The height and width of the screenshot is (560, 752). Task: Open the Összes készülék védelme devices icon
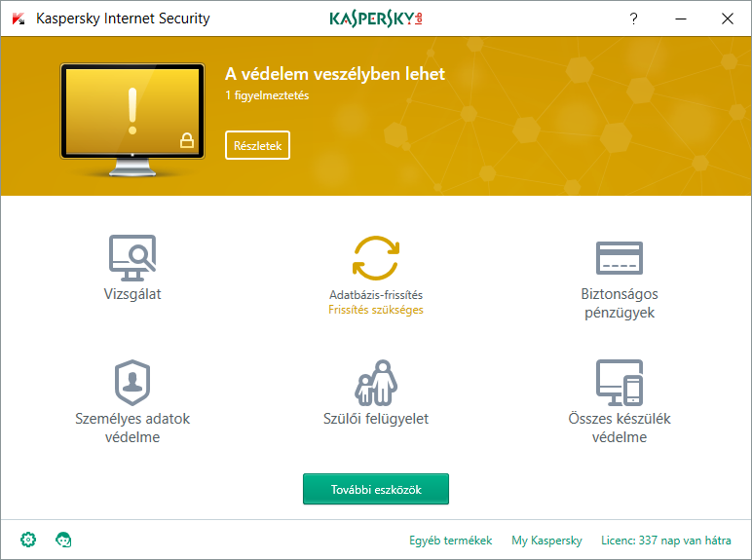620,383
